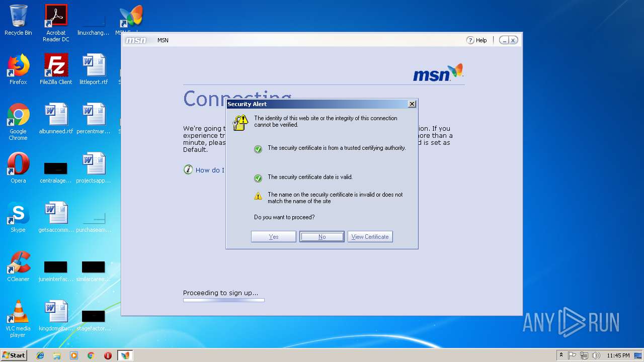Choose No in the Security Alert dialog
644x362 pixels.
322,237
